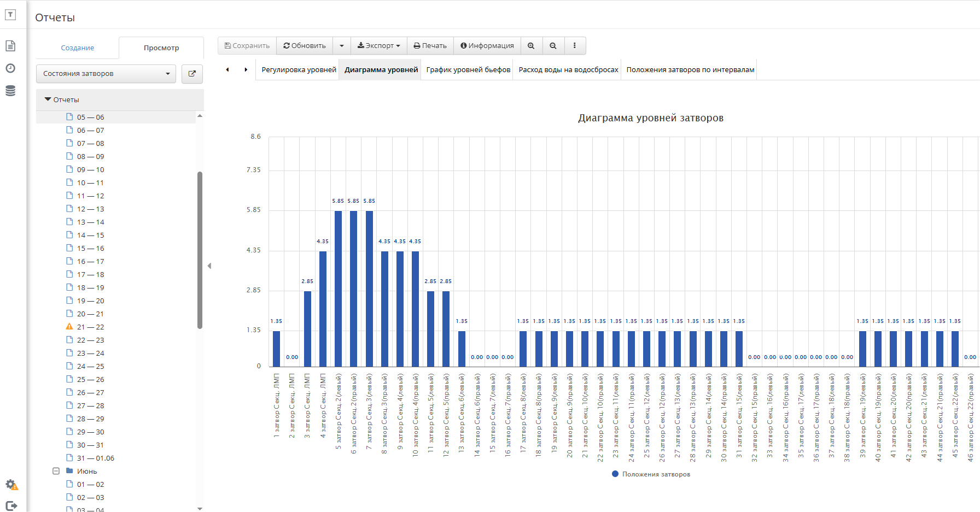Open the database sidebar icon

[x=10, y=91]
